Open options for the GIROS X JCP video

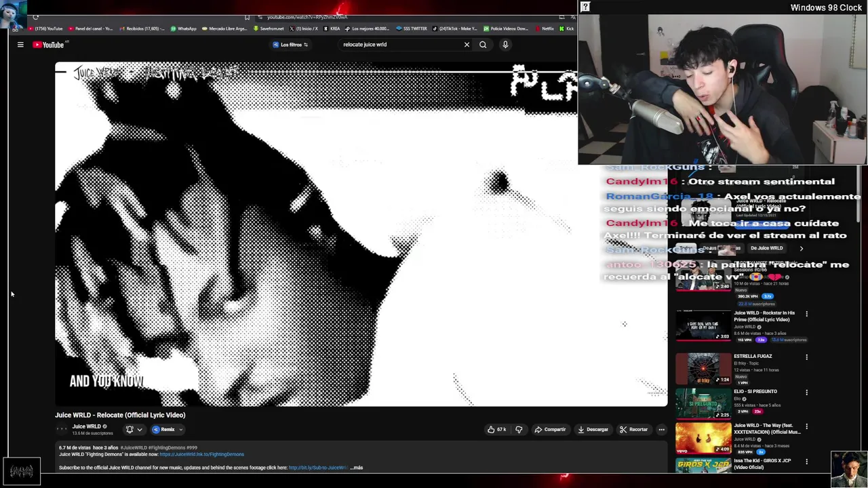click(806, 462)
